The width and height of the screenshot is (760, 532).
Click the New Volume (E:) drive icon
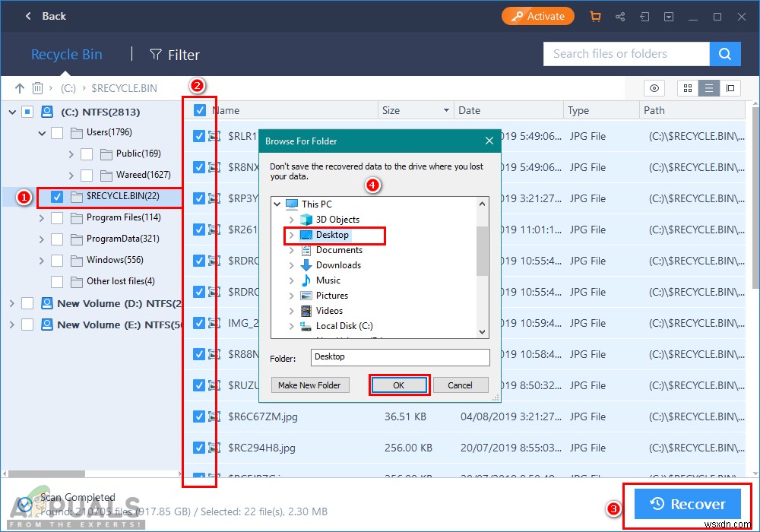[47, 325]
